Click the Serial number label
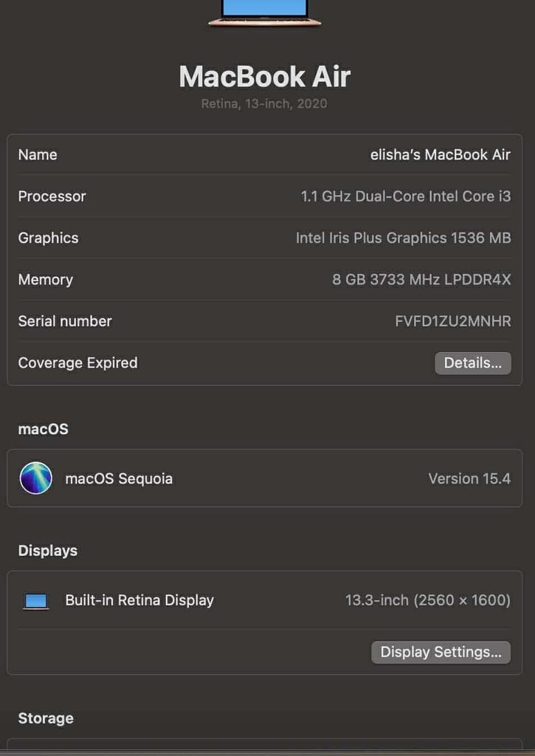Screen dimensions: 535x756 click(65, 321)
